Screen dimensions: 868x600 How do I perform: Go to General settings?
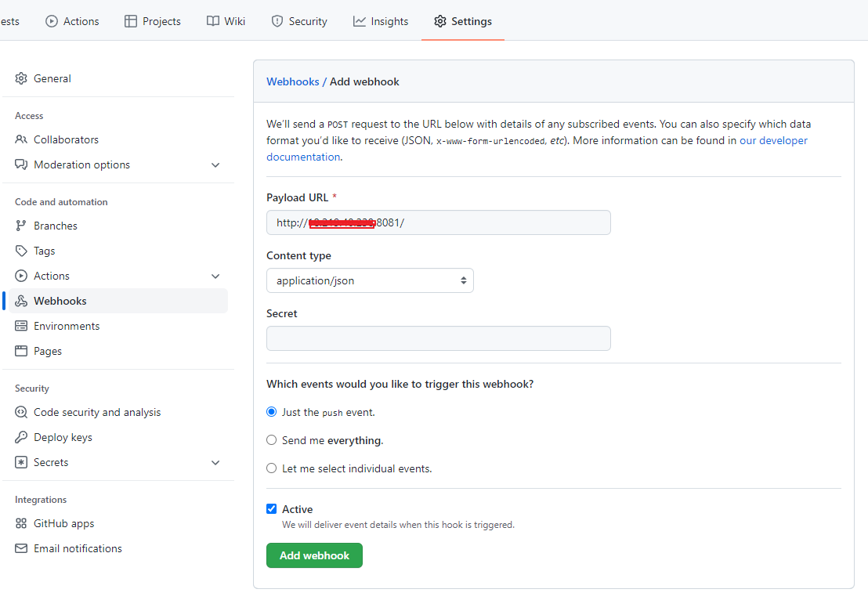pyautogui.click(x=118, y=78)
